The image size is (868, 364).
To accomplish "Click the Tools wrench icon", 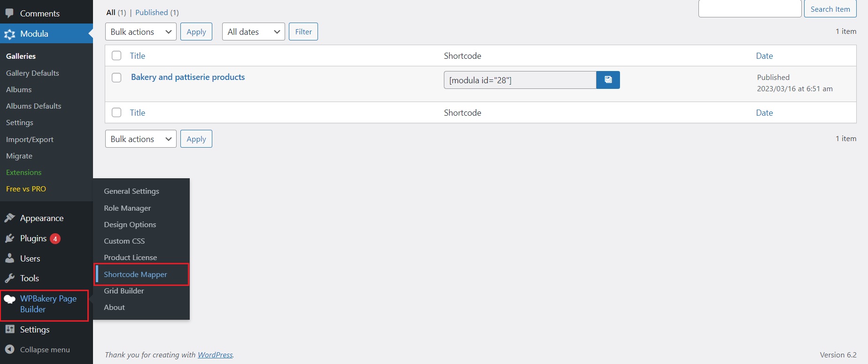I will click(x=10, y=278).
